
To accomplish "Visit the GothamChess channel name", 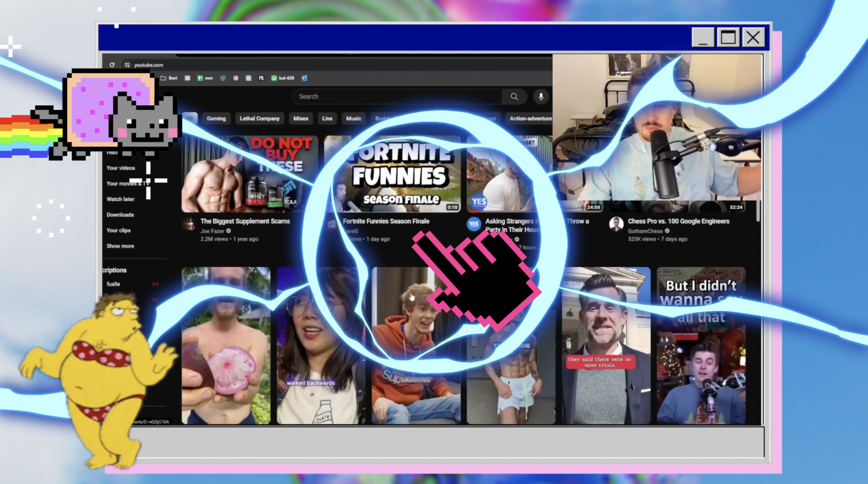I will pos(645,231).
